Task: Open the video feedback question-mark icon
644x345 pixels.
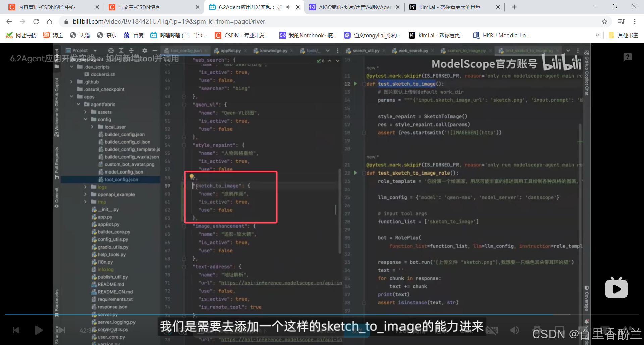Action: point(628,57)
